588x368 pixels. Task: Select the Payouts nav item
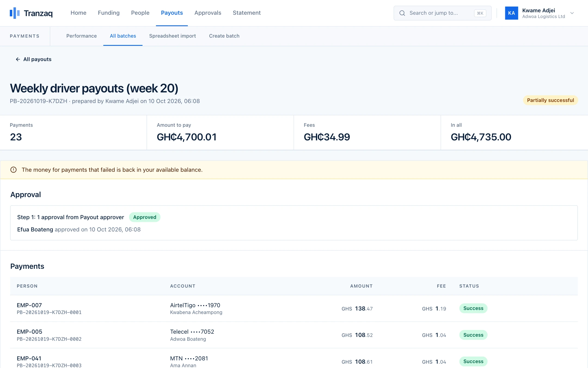click(172, 13)
